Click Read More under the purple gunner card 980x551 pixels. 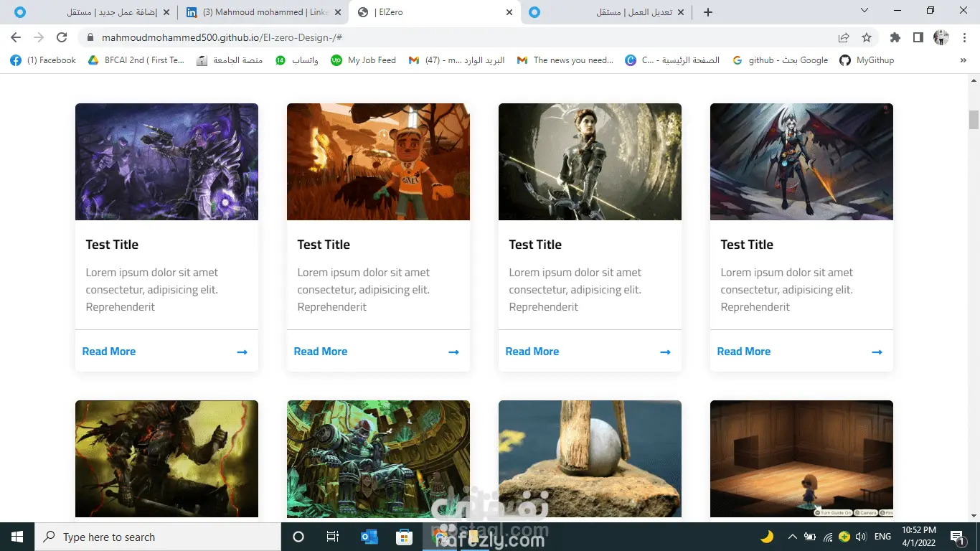click(x=109, y=352)
